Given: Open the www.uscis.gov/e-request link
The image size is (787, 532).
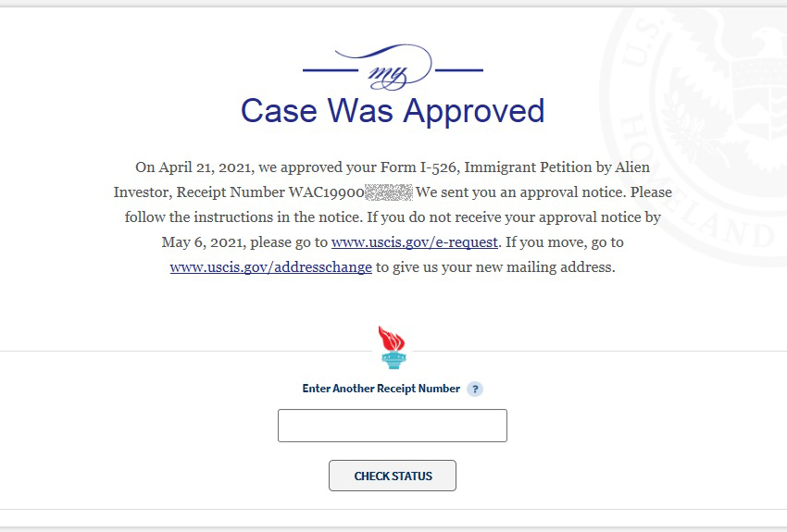Looking at the screenshot, I should (415, 242).
